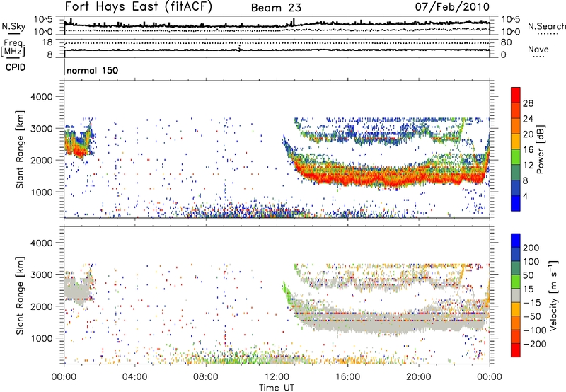Click the '4000' tick in power panel
Image resolution: width=566 pixels, height=392 pixels.
(x=42, y=97)
